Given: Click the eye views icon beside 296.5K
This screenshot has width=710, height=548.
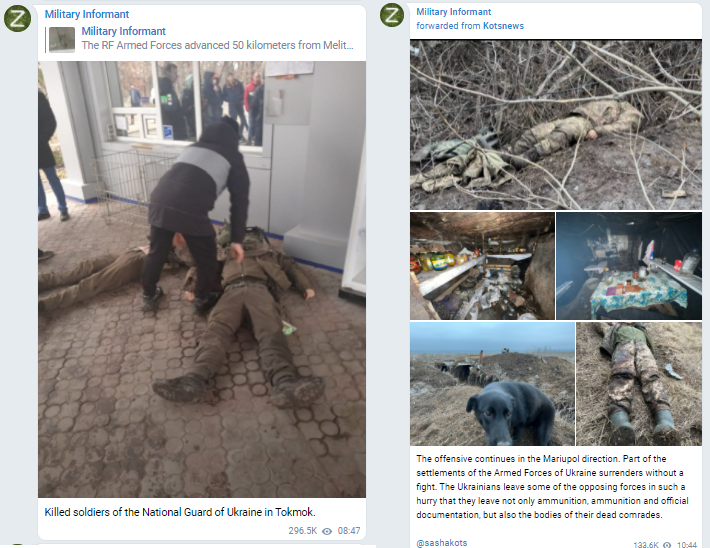Looking at the screenshot, I should 327,531.
